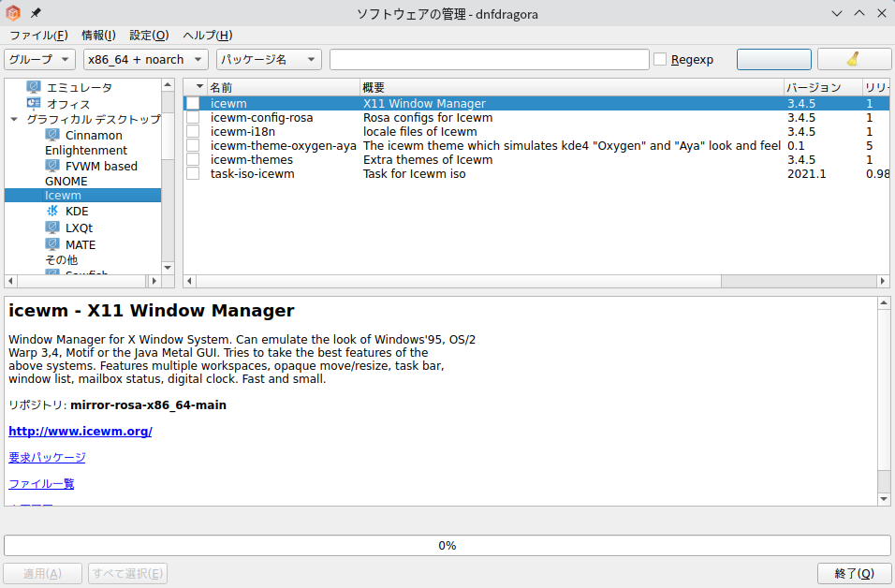Open the http://www.icewm.org/ link

click(81, 431)
